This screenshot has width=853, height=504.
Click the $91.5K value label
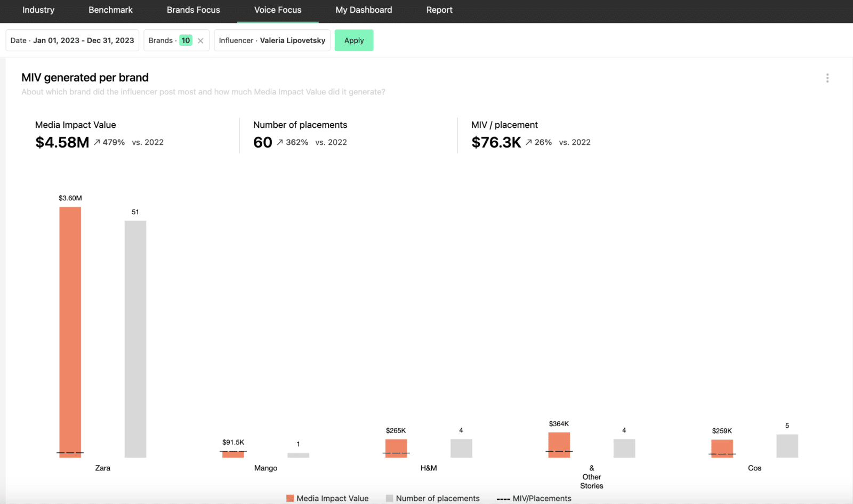[234, 442]
